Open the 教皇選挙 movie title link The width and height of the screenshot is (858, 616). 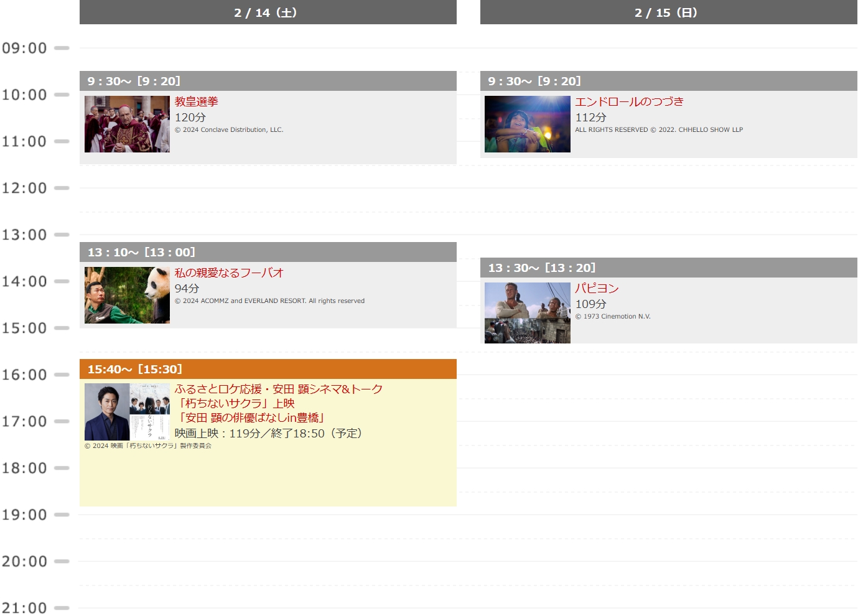coord(196,101)
